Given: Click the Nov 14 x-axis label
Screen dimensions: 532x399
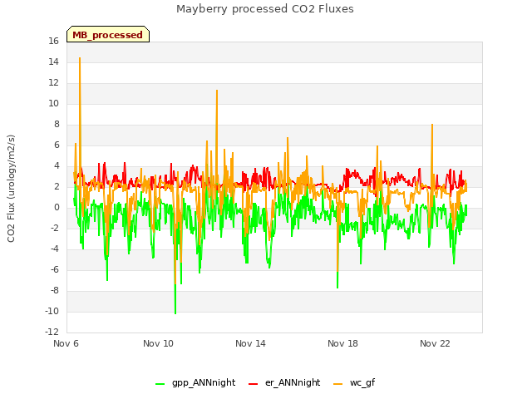Looking at the screenshot, I should pyautogui.click(x=250, y=343).
